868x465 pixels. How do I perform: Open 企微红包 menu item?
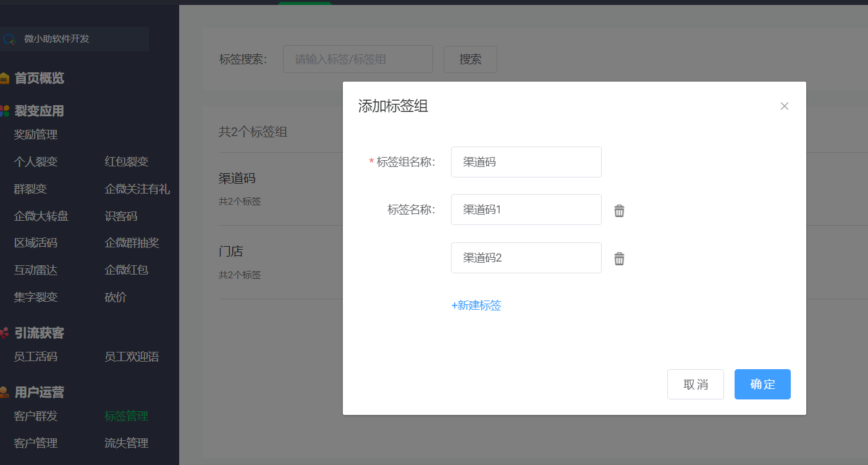click(127, 270)
